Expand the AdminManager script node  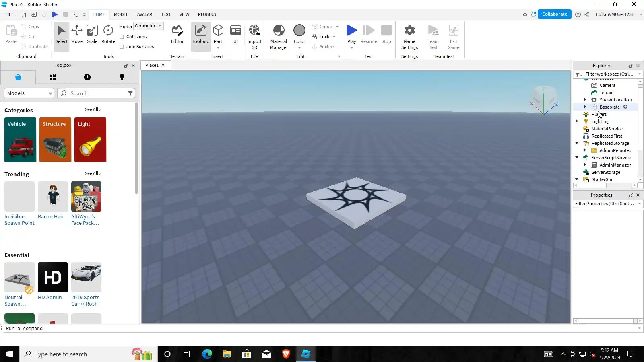click(x=585, y=165)
